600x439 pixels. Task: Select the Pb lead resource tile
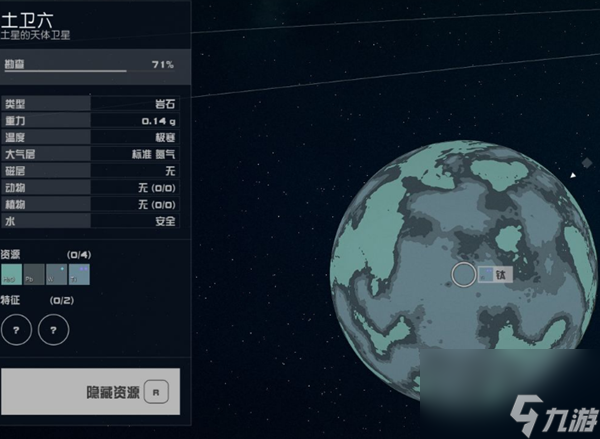point(34,274)
